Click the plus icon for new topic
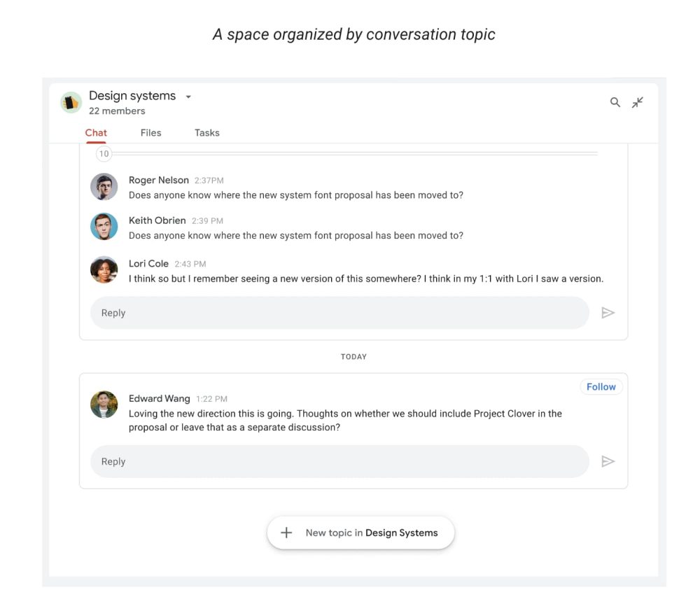Image resolution: width=700 pixels, height=604 pixels. 286,533
